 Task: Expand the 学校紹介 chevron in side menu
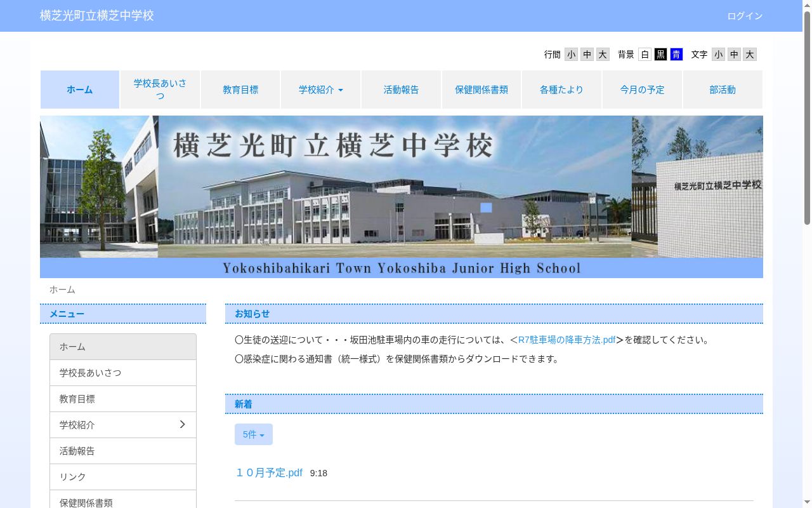tap(182, 424)
